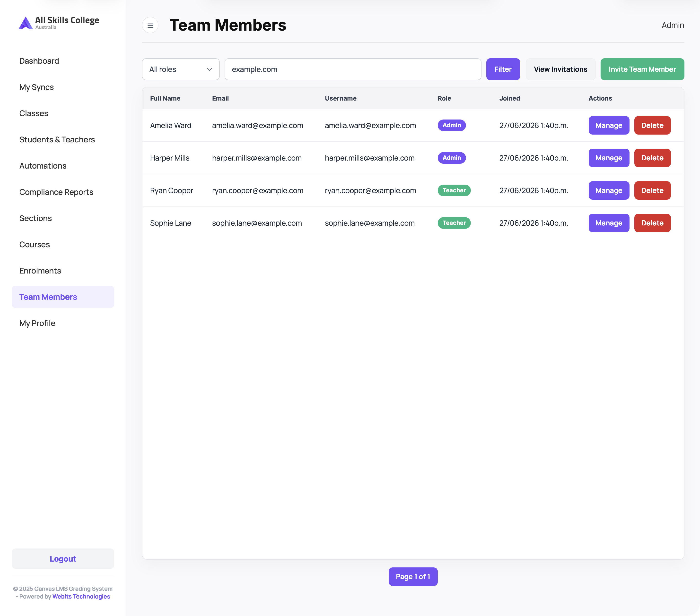Manage Harper Mills' account
The width and height of the screenshot is (700, 616).
pyautogui.click(x=609, y=158)
